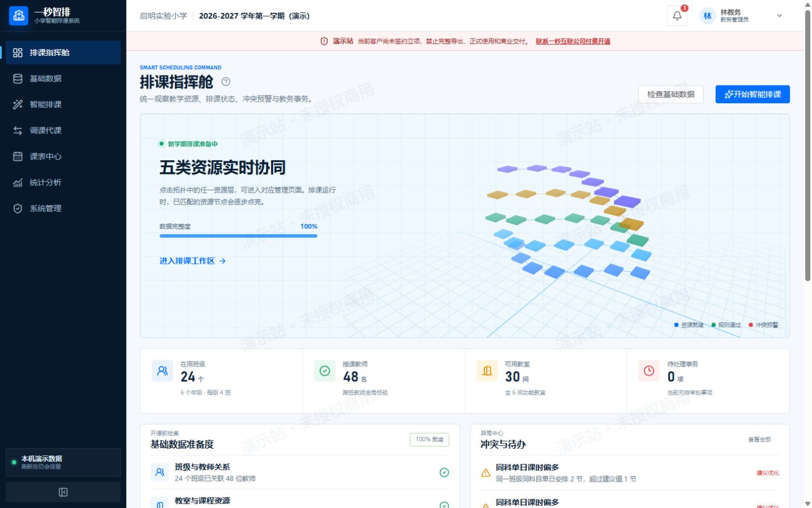
Task: Open 基础数据 in the sidebar
Action: [63, 79]
